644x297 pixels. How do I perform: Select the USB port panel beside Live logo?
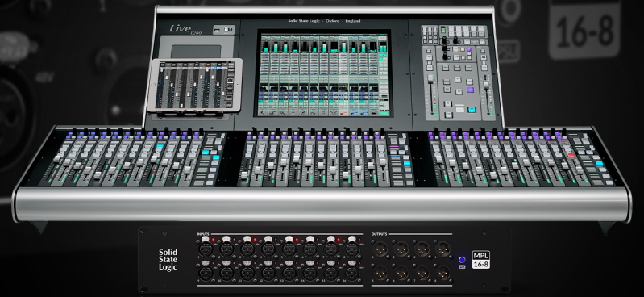[x=223, y=30]
